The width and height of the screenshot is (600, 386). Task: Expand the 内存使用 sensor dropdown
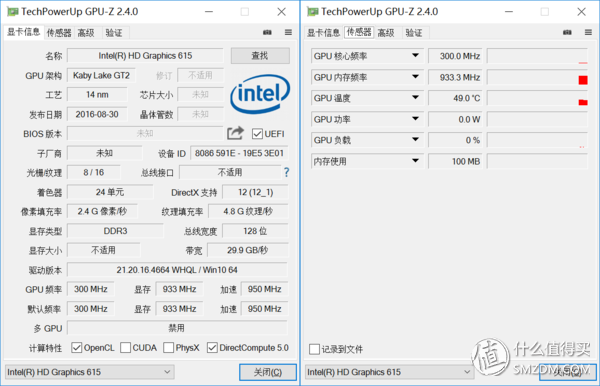[x=415, y=161]
